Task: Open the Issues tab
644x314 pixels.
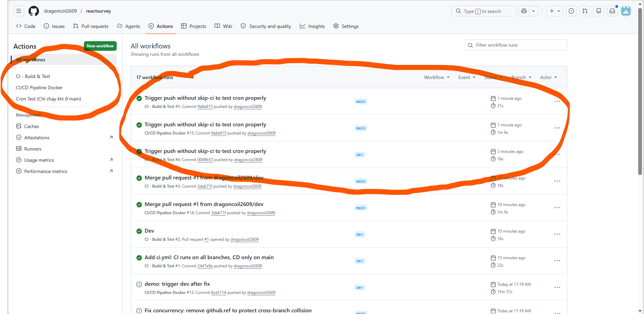Action: (54, 26)
